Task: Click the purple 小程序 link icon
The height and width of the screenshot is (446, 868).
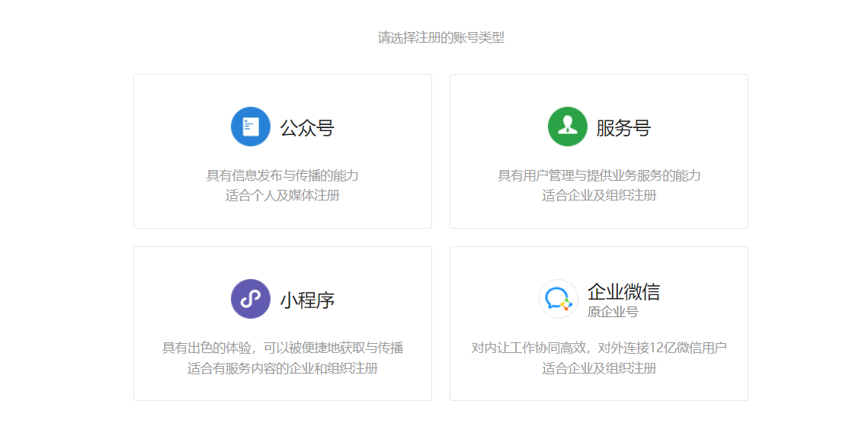Action: pyautogui.click(x=251, y=299)
